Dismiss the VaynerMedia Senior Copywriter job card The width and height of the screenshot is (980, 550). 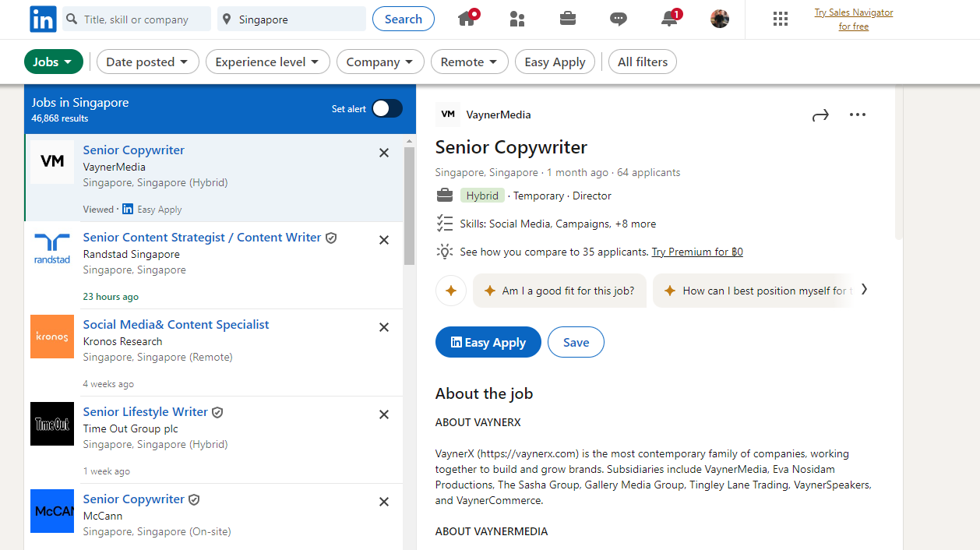click(384, 153)
